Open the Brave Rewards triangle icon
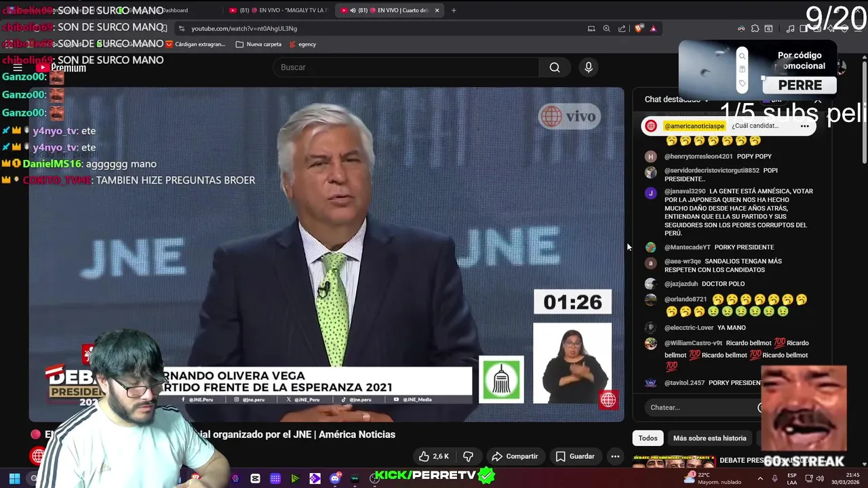The image size is (868, 488). pyautogui.click(x=653, y=28)
